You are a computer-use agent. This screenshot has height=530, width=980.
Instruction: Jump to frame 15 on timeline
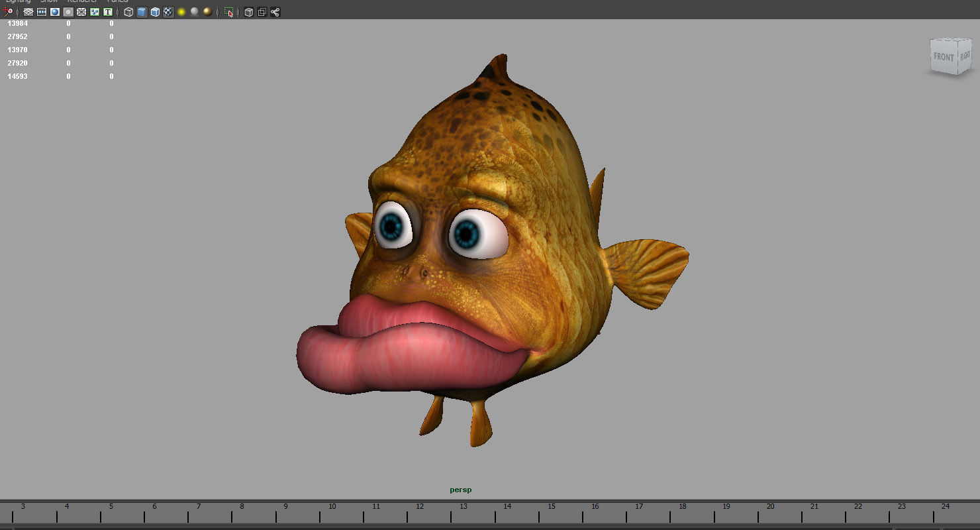click(551, 506)
